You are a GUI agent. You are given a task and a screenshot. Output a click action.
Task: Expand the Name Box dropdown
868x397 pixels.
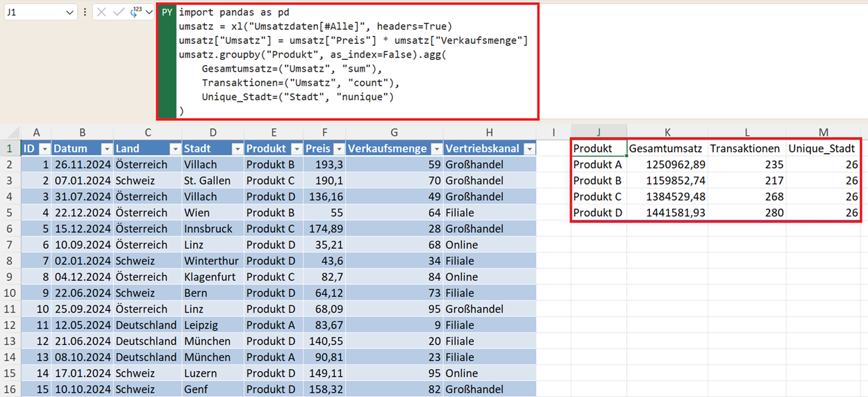(x=69, y=13)
